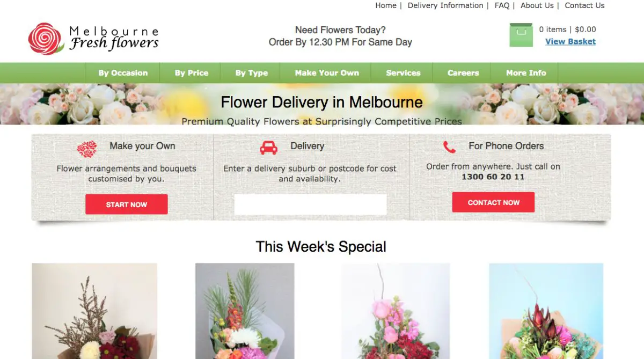This screenshot has width=644, height=359.
Task: Follow the View Basket link
Action: pyautogui.click(x=570, y=41)
